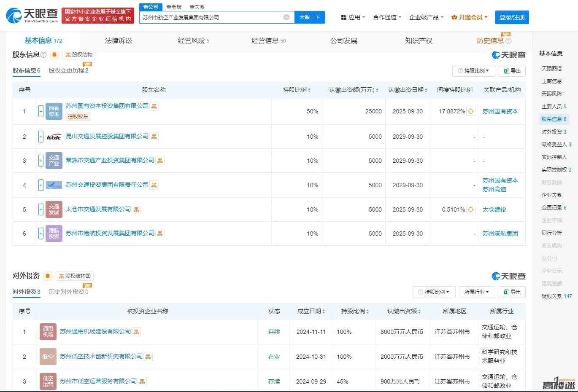This screenshot has height=392, width=578.
Task: Expand shareholder row 常熟市交通产业投资集团有限公司
Action: click(x=41, y=161)
